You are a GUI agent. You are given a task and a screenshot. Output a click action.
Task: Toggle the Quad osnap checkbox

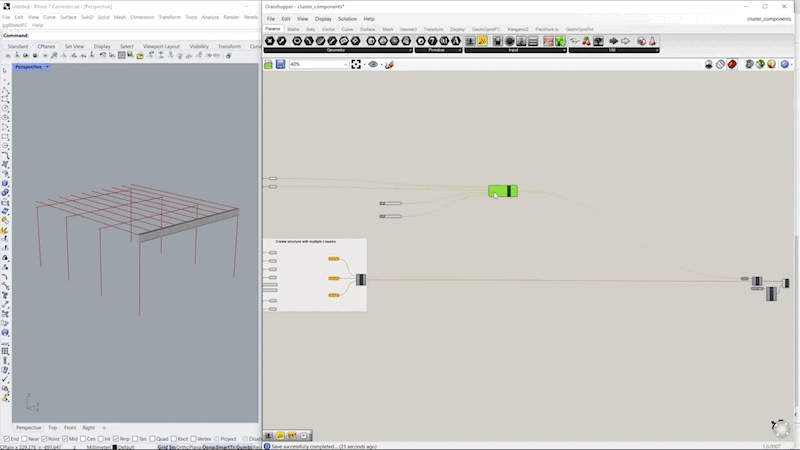[x=152, y=439]
